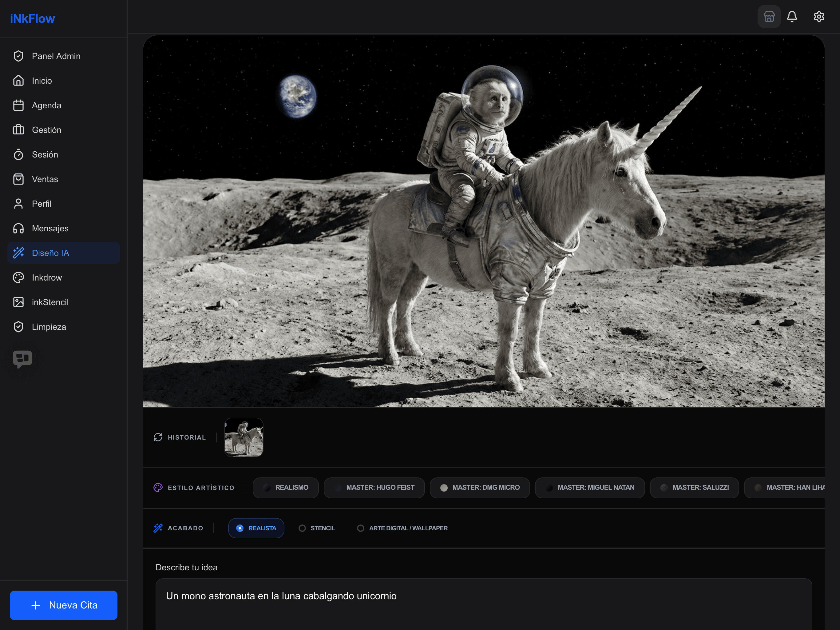
Task: Click the inkStencil image icon
Action: click(x=18, y=302)
